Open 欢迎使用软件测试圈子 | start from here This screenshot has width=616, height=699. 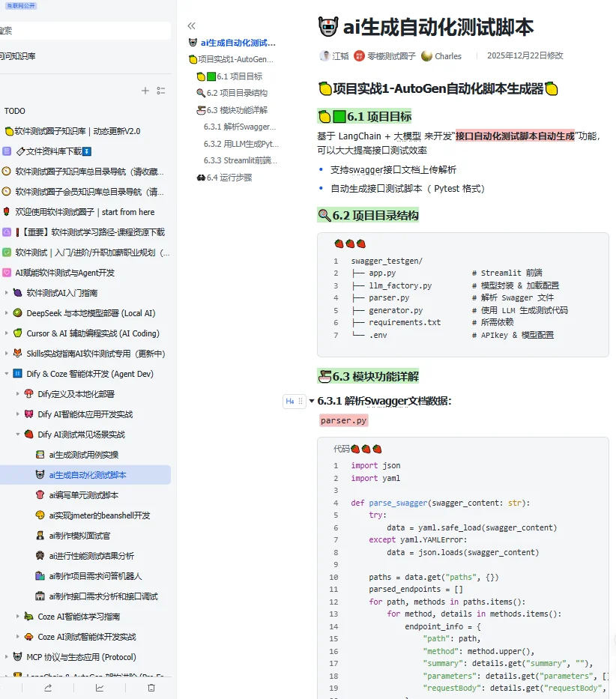85,212
